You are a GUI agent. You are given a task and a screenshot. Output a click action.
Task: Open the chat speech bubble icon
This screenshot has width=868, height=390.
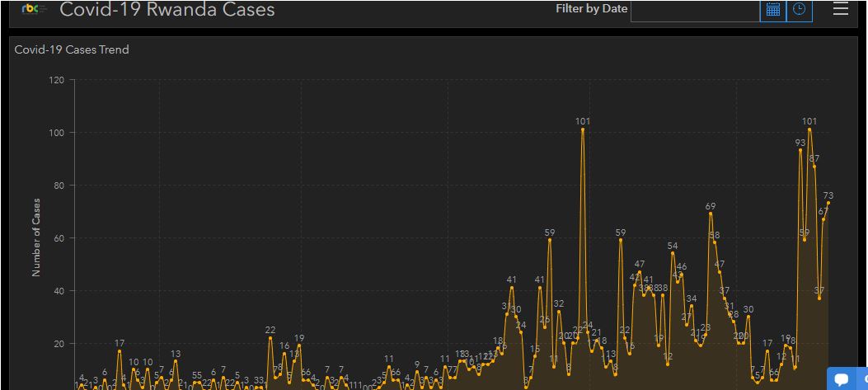pos(841,380)
